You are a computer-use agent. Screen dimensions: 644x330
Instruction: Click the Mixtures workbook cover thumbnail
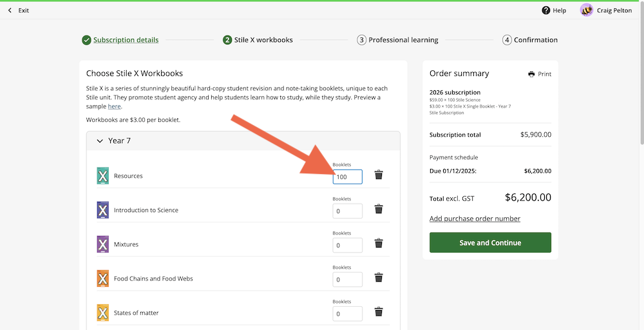point(102,244)
